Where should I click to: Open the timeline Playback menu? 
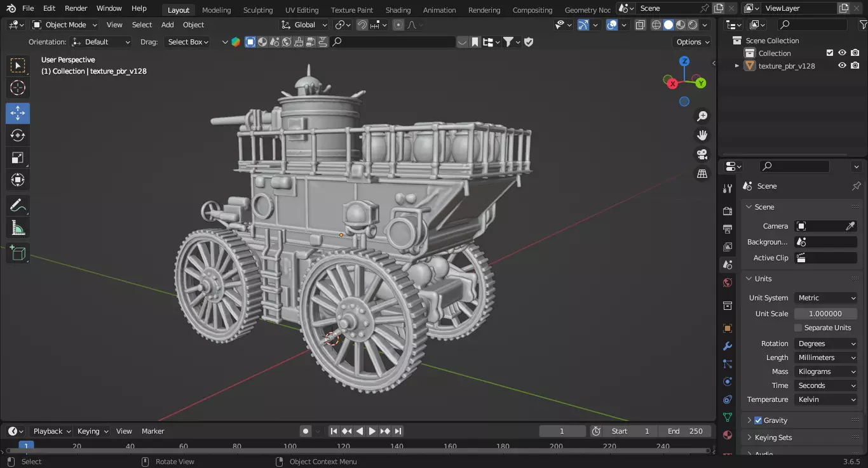(x=51, y=431)
